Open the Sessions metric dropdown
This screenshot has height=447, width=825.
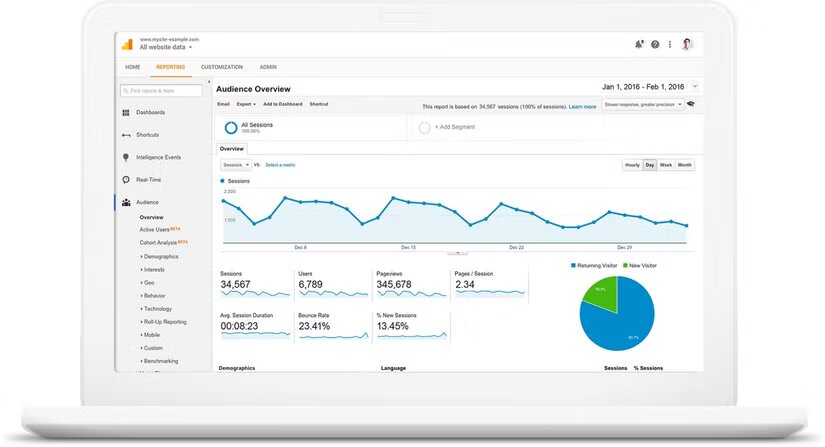coord(235,165)
